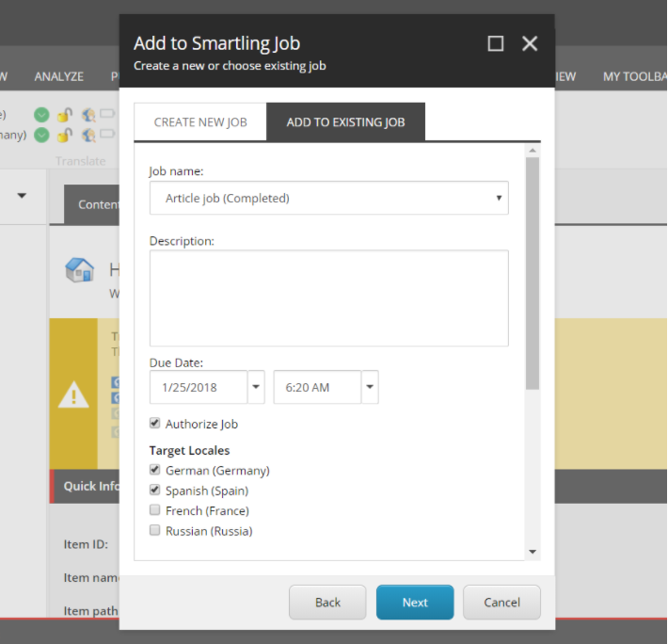Expand the left panel dropdown arrow
The width and height of the screenshot is (668, 644).
pos(22,196)
